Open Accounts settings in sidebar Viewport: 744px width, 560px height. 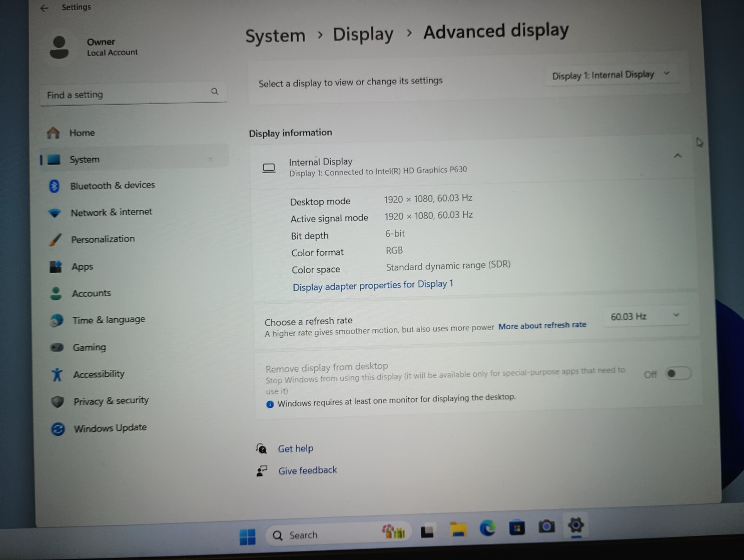[x=92, y=293]
